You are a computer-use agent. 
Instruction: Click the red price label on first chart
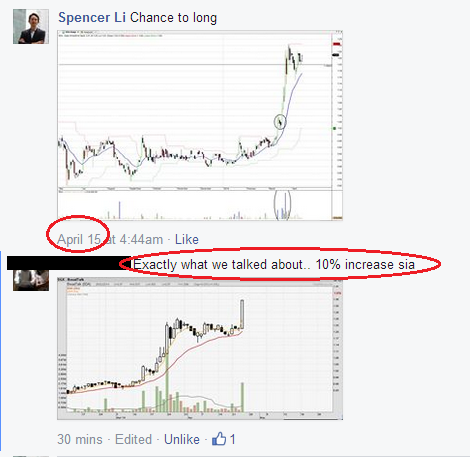click(x=337, y=44)
